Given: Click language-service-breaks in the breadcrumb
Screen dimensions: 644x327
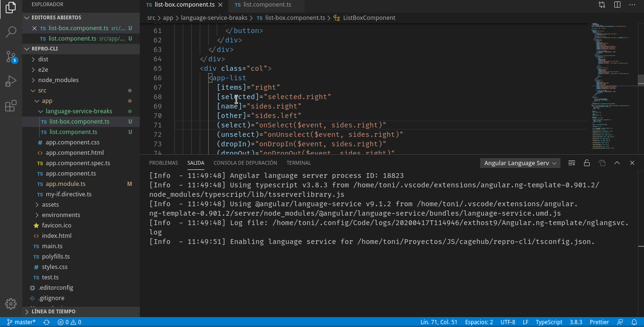Looking at the screenshot, I should pyautogui.click(x=214, y=18).
